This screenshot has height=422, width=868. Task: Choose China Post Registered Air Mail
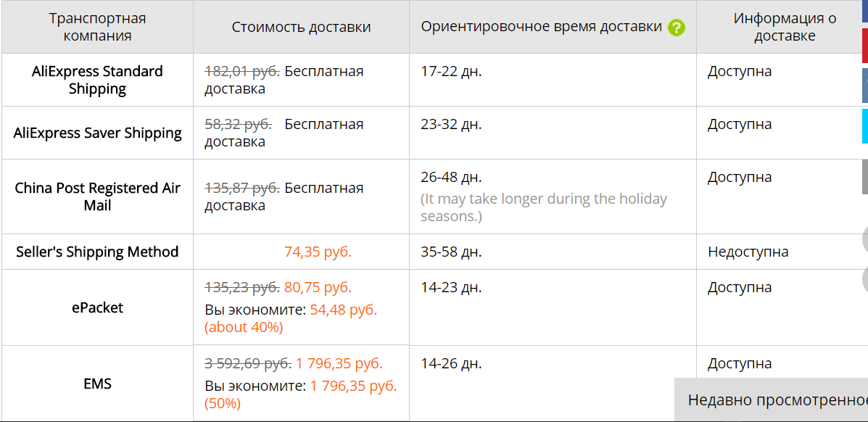coord(97,196)
